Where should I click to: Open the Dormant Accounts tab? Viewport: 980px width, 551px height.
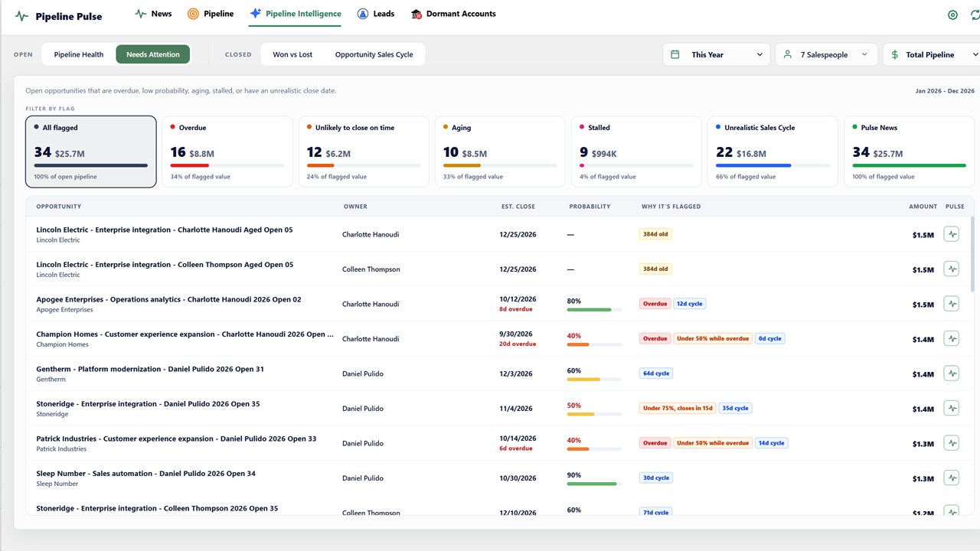point(453,14)
